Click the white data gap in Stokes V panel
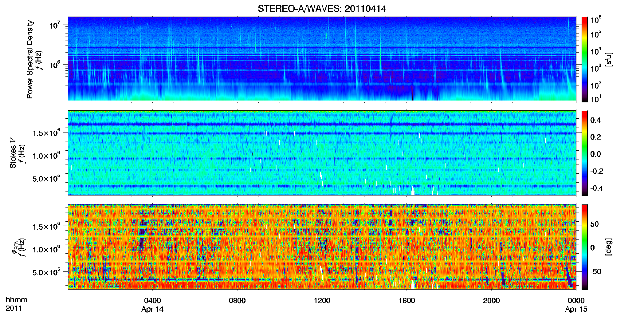 click(x=413, y=191)
